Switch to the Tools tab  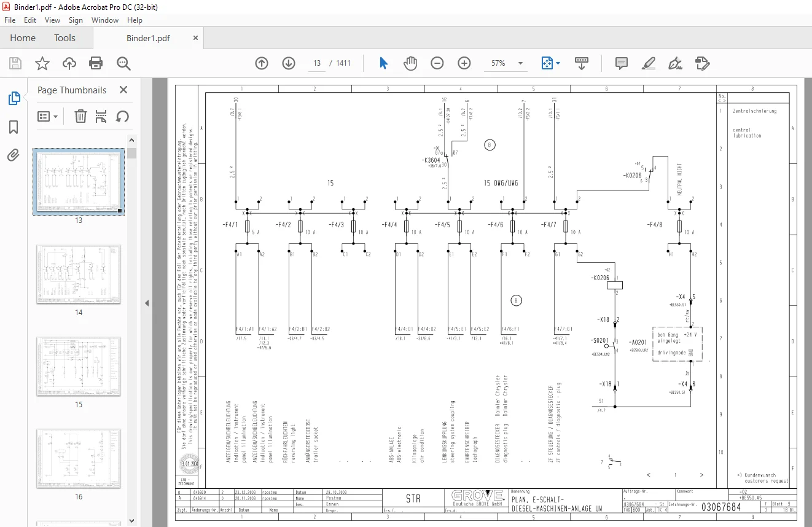coord(64,38)
